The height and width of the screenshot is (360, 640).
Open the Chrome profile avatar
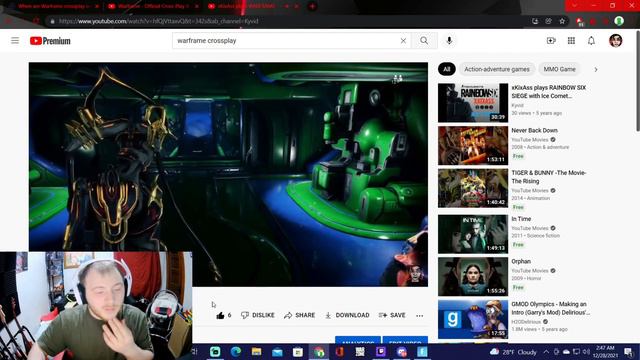[x=619, y=21]
